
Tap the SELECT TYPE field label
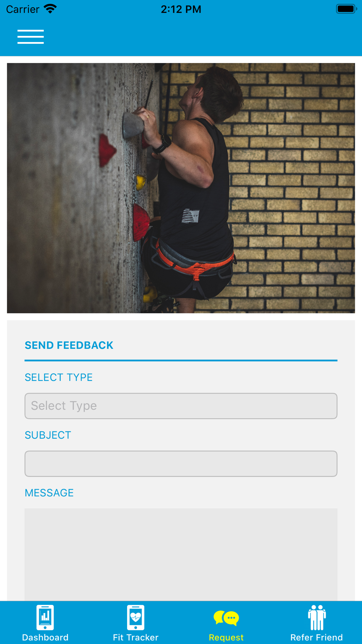pyautogui.click(x=59, y=377)
